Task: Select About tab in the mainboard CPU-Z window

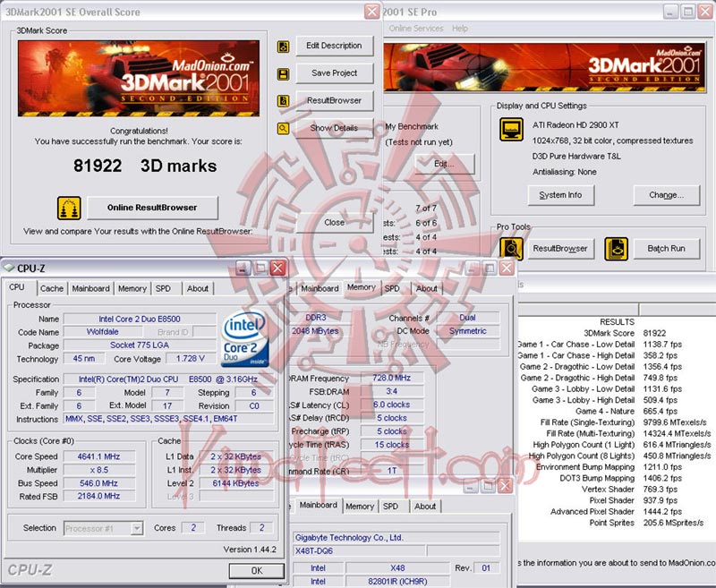Action: coord(425,507)
